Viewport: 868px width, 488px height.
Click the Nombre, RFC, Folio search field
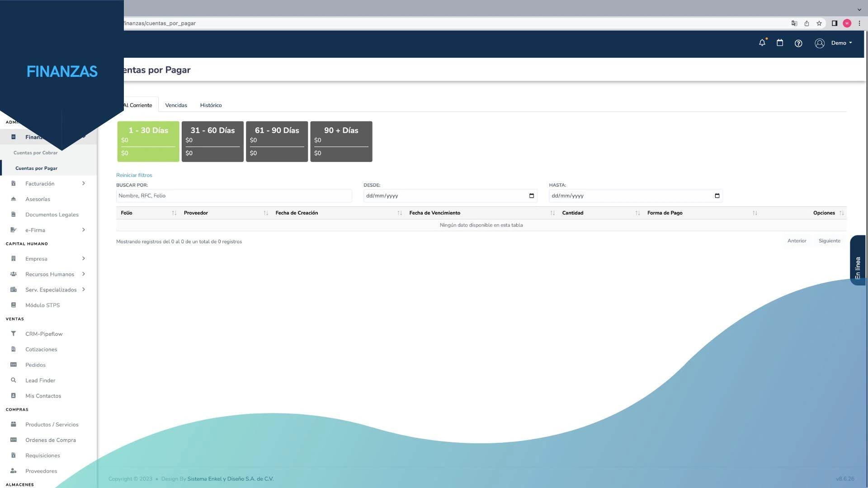coord(234,196)
